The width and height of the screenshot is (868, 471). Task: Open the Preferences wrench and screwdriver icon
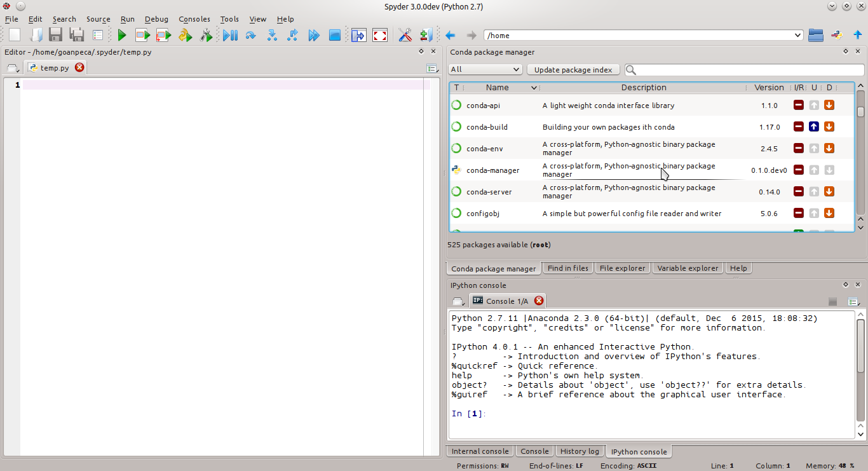[405, 36]
